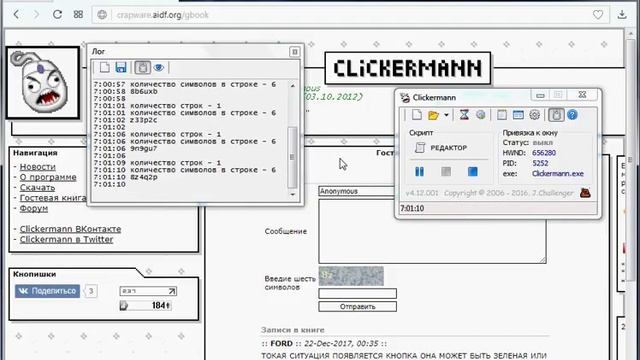Click log line 9n9gu7

[x=144, y=149]
